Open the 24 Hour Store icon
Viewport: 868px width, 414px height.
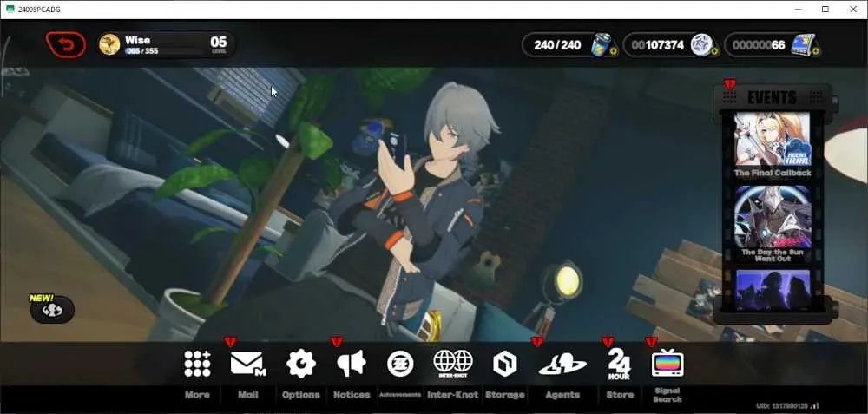tap(619, 364)
